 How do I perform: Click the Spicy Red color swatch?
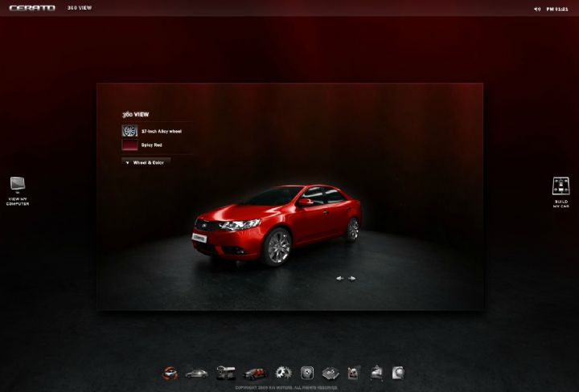(x=129, y=145)
